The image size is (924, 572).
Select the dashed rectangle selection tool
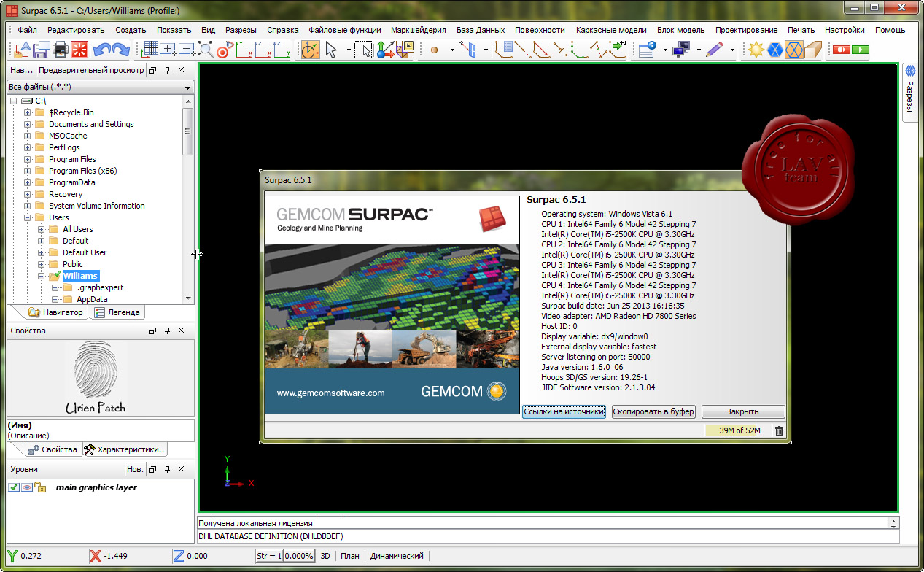point(363,50)
